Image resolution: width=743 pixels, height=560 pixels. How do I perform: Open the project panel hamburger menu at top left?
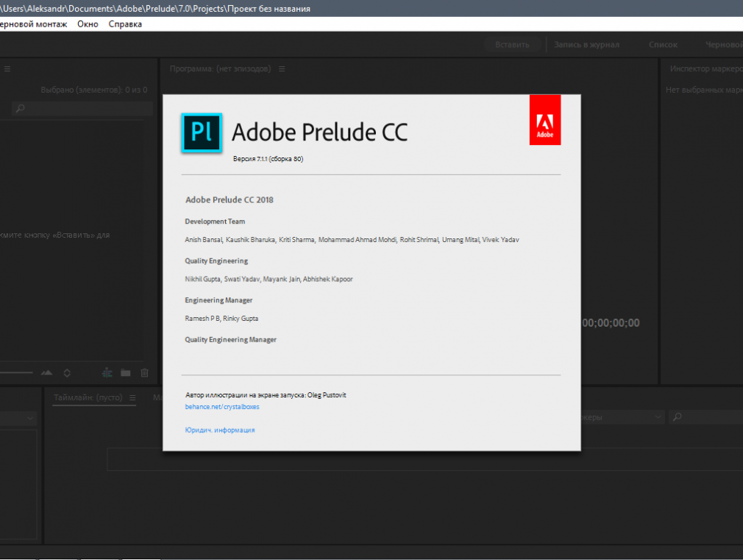point(7,68)
